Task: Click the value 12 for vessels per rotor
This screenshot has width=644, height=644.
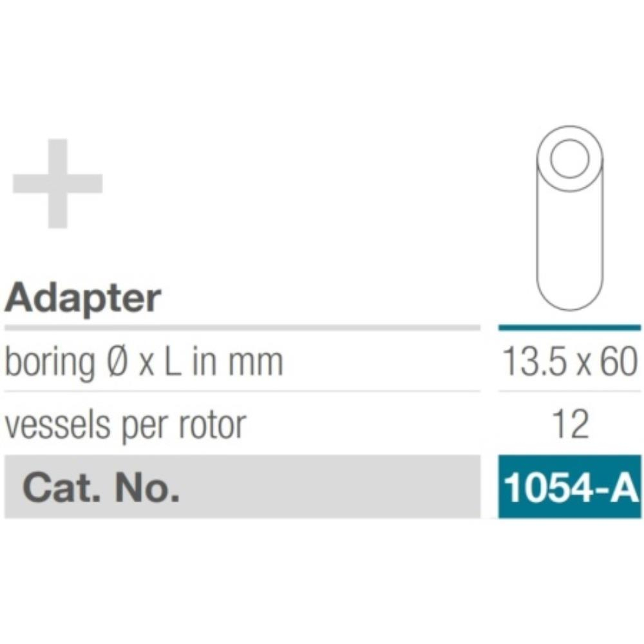Action: (570, 424)
